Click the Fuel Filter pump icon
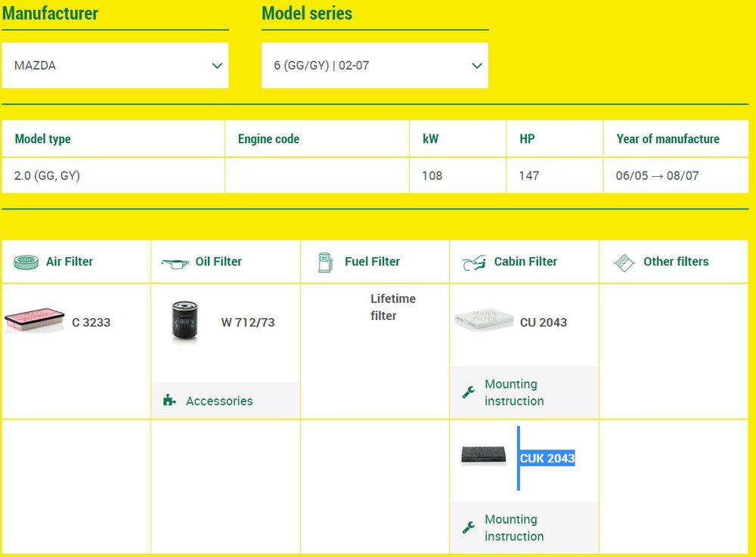 325,262
